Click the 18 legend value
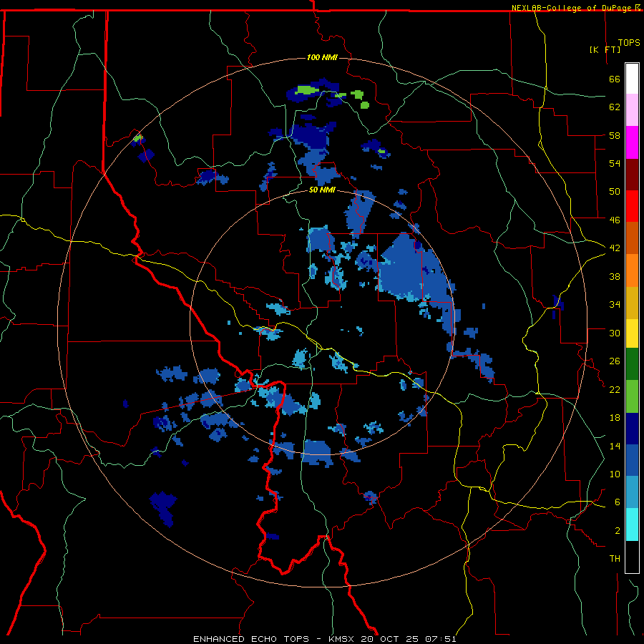 (x=615, y=418)
